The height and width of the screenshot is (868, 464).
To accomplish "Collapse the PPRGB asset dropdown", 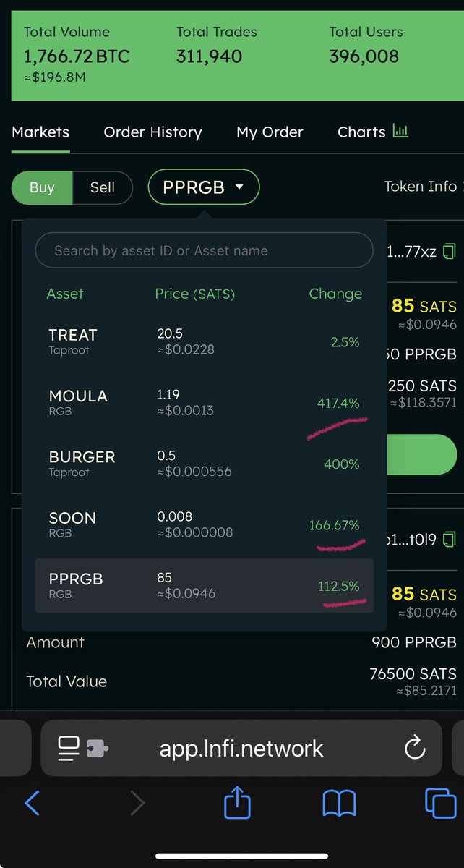I will coord(203,188).
